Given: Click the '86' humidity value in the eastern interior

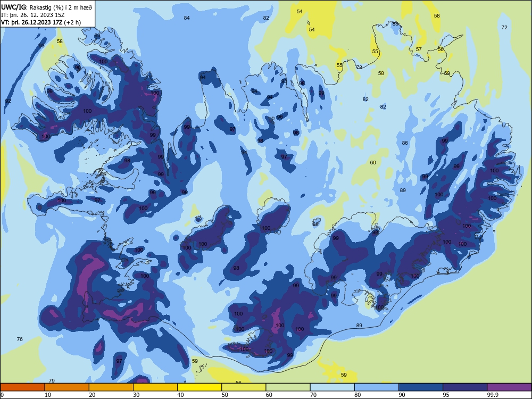Looking at the screenshot, I should pyautogui.click(x=405, y=143).
